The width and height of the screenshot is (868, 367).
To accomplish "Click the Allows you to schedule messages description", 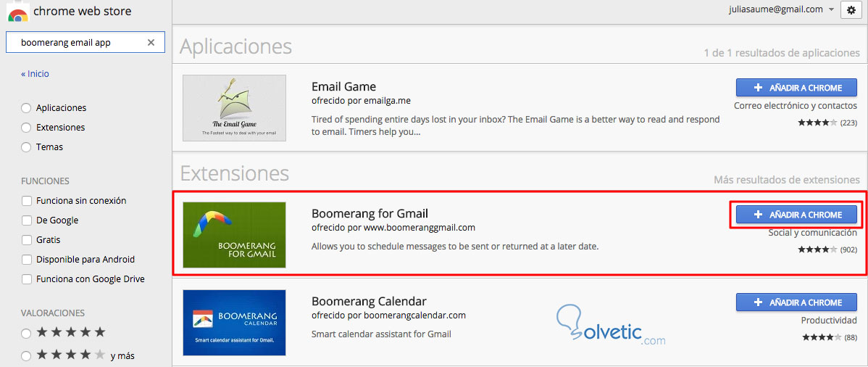I will (x=455, y=246).
